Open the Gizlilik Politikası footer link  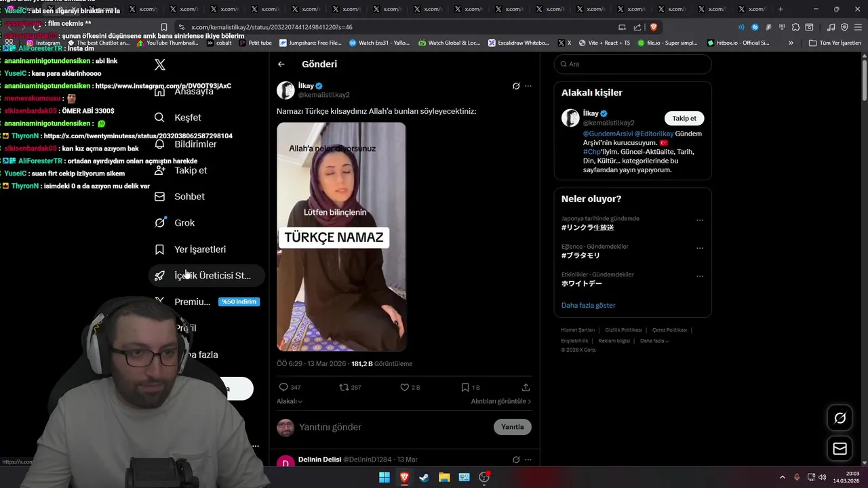pos(623,330)
